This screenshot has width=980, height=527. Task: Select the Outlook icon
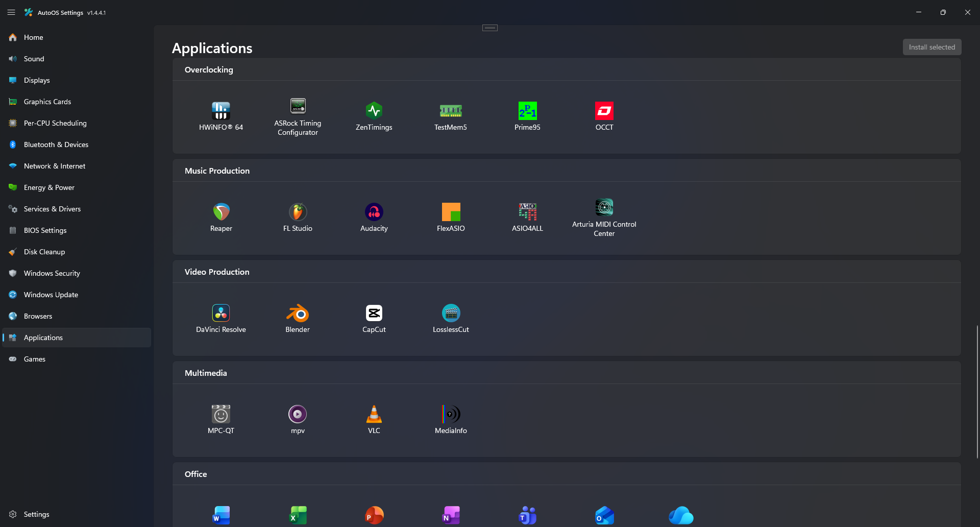(604, 515)
